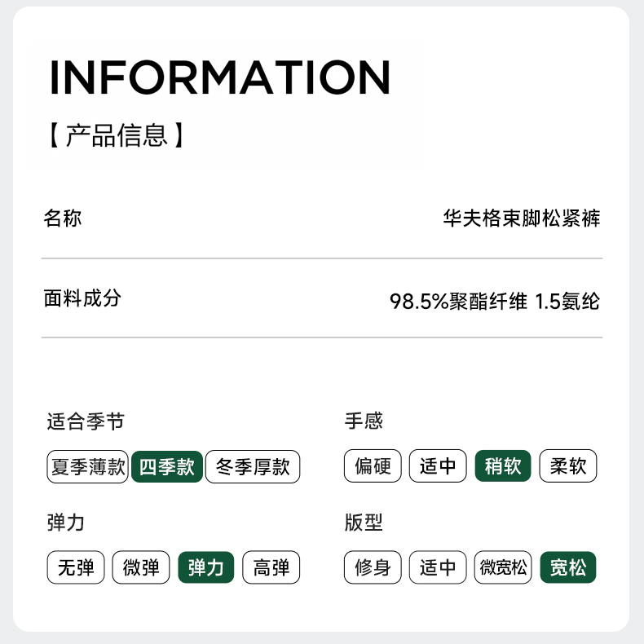Viewport: 644px width, 644px height.
Task: Click the INFORMATION heading
Action: tap(220, 77)
